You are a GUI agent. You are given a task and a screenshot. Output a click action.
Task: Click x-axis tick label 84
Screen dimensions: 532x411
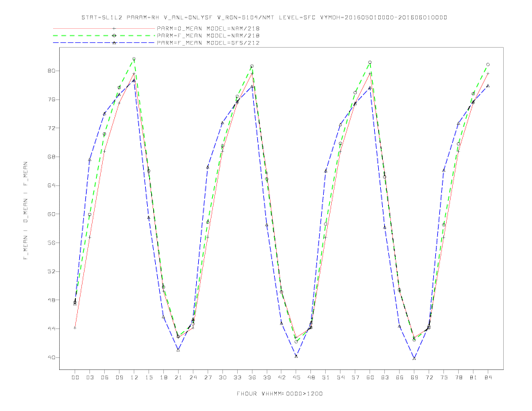488,377
